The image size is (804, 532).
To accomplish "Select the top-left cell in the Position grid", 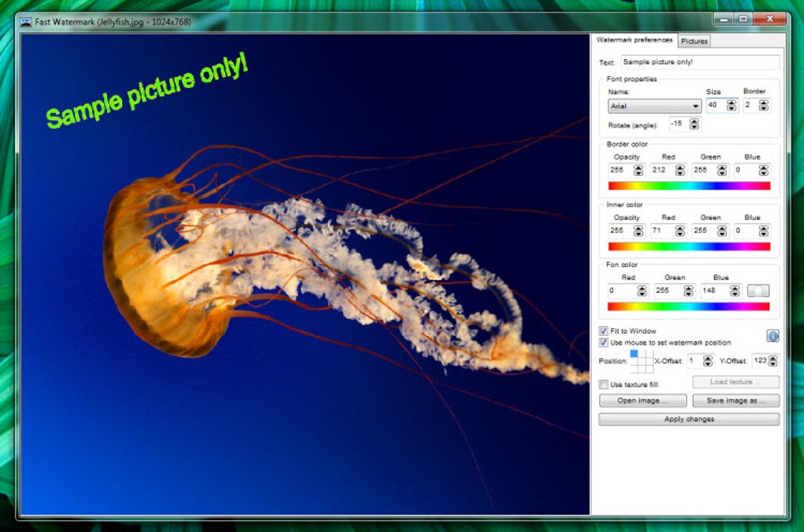I will (x=635, y=354).
